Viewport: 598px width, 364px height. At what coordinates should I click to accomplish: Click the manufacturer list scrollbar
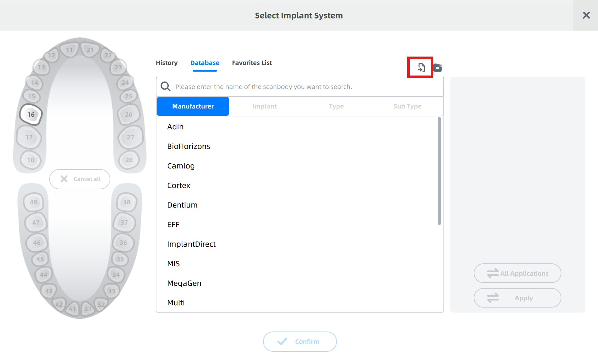(x=439, y=171)
